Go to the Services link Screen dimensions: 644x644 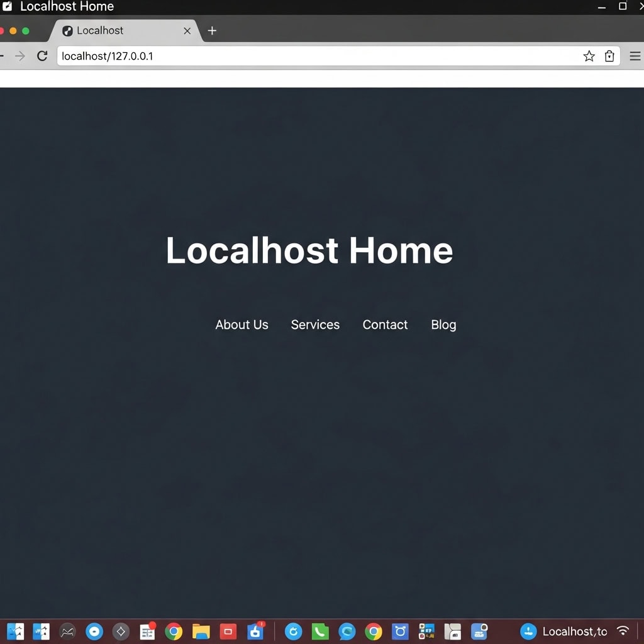pos(315,325)
